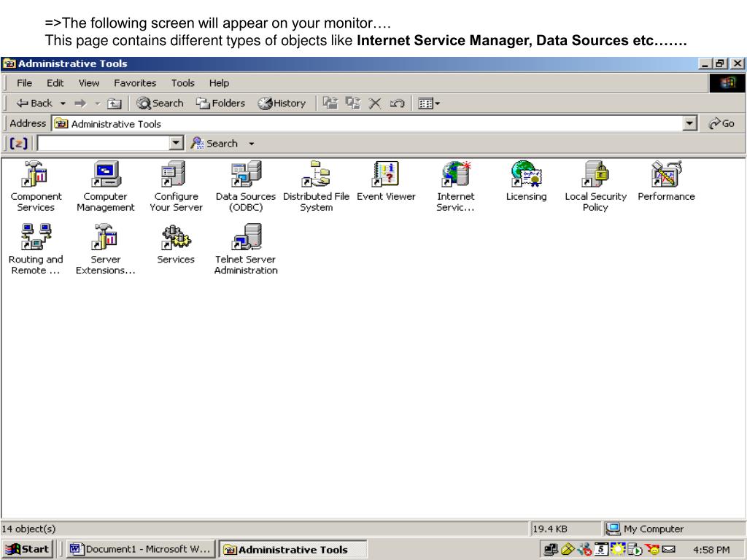Click the Move To toolbar icon
The height and width of the screenshot is (560, 747).
pos(330,104)
